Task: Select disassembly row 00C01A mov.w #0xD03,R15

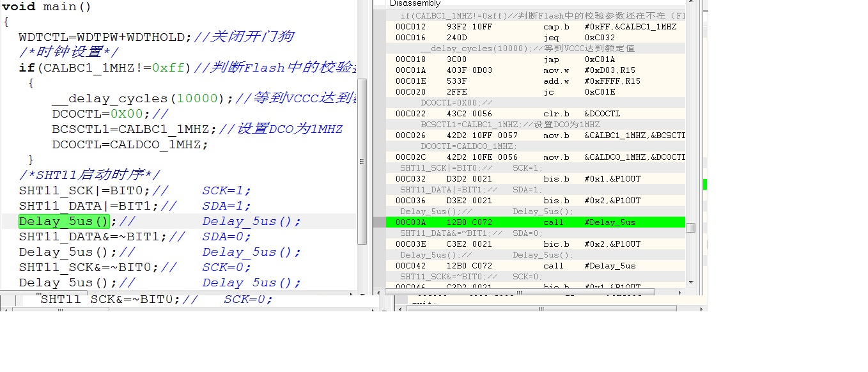Action: coord(536,70)
